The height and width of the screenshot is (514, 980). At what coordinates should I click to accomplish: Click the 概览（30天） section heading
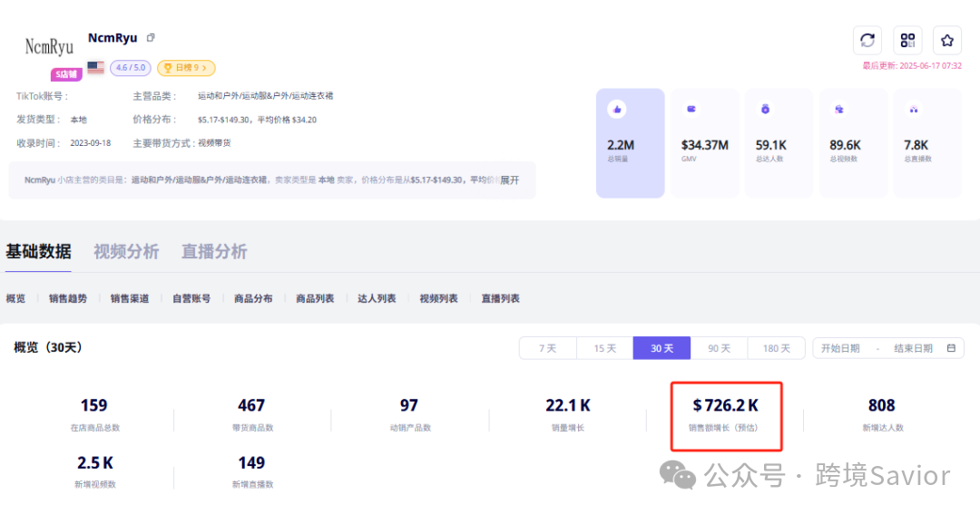(x=48, y=347)
